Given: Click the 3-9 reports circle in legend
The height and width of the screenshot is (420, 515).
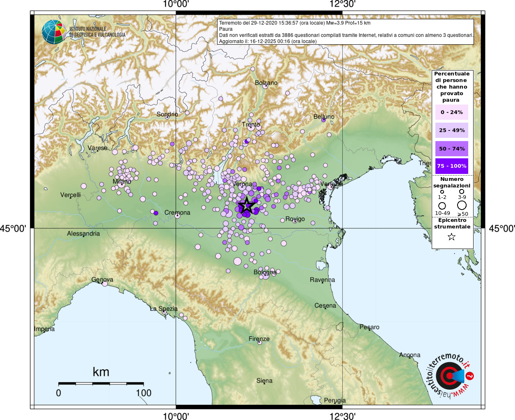Looking at the screenshot, I should pos(462,192).
